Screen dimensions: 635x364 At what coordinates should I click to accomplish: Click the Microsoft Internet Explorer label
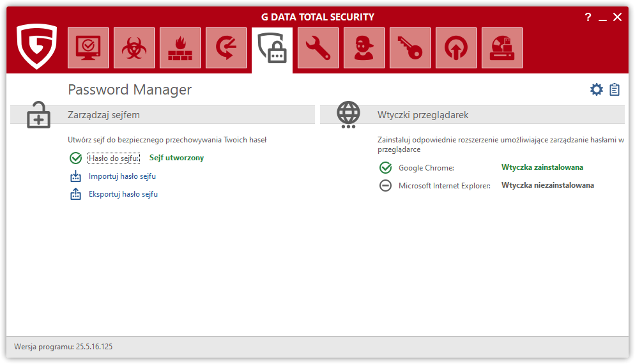444,185
